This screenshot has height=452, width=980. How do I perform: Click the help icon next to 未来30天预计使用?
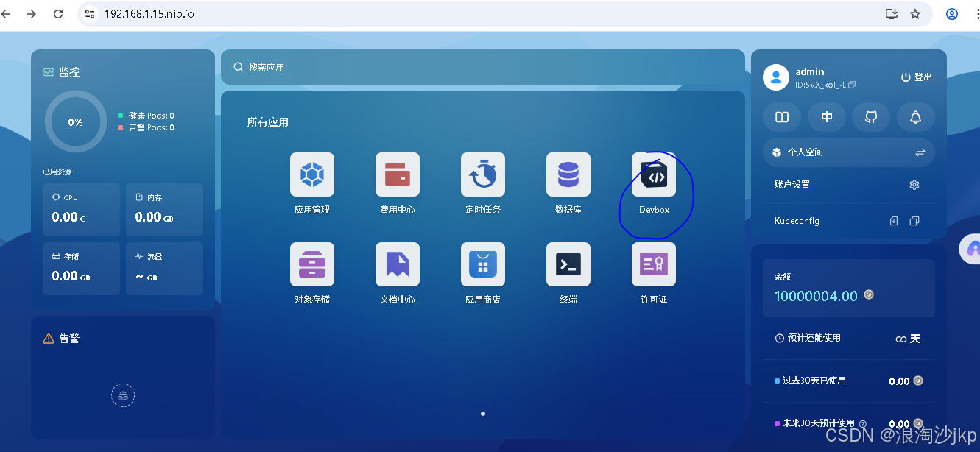(x=863, y=424)
